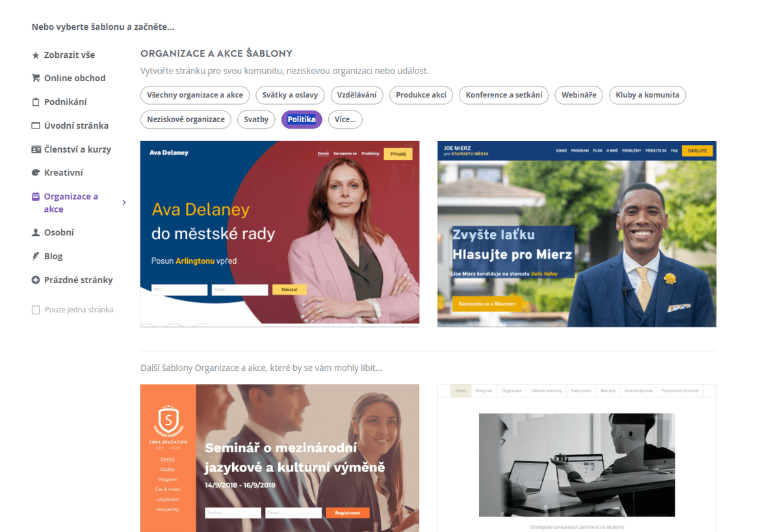This screenshot has height=532, width=780.
Task: Switch to the Svatby filter
Action: pyautogui.click(x=256, y=120)
